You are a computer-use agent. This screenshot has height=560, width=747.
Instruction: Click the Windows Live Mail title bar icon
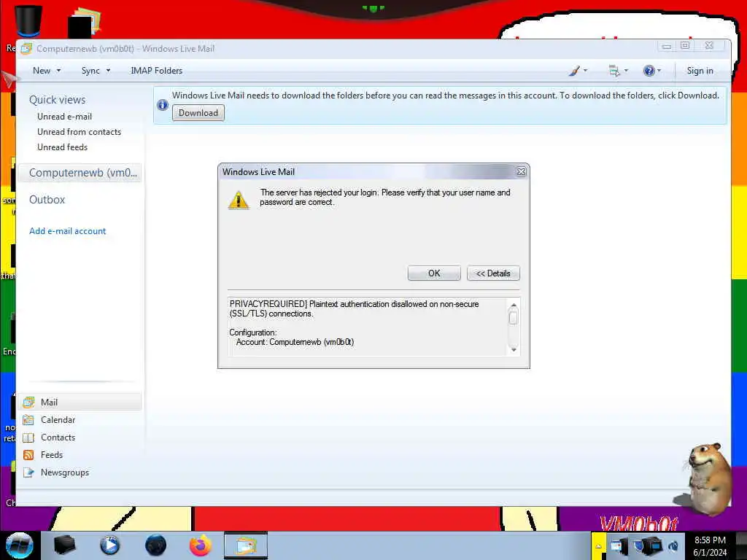(x=27, y=49)
